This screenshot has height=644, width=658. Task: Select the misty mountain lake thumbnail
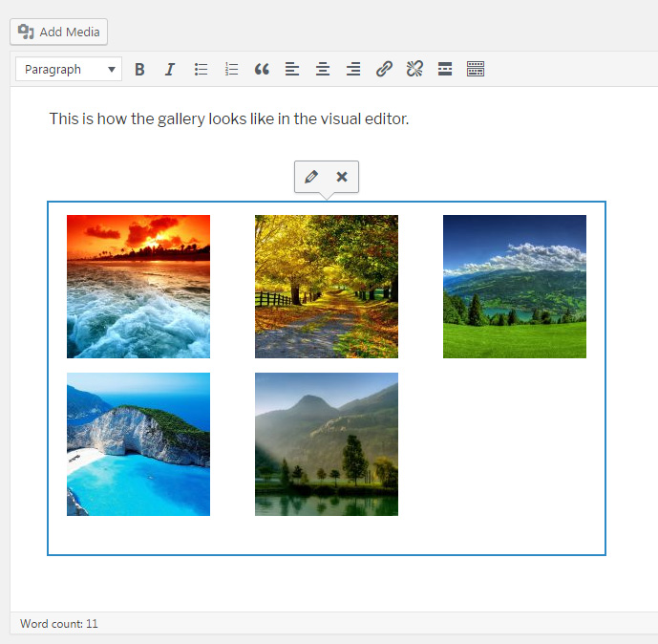click(327, 444)
